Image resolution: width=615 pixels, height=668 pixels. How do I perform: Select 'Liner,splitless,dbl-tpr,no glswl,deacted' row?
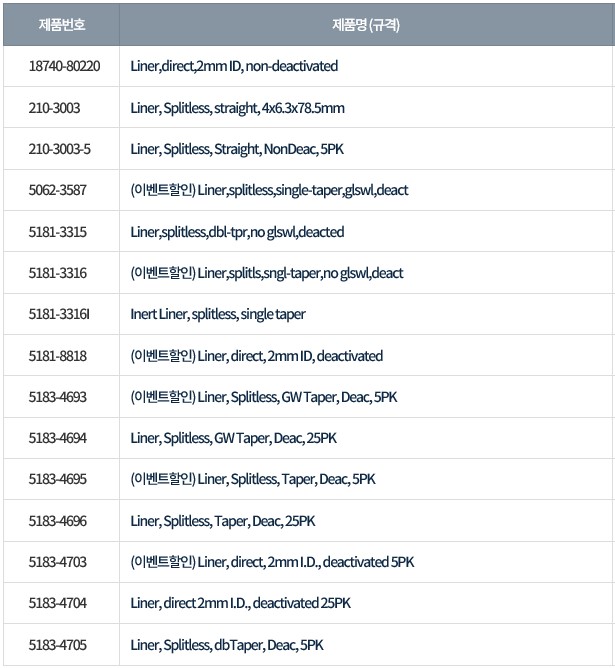(x=237, y=232)
